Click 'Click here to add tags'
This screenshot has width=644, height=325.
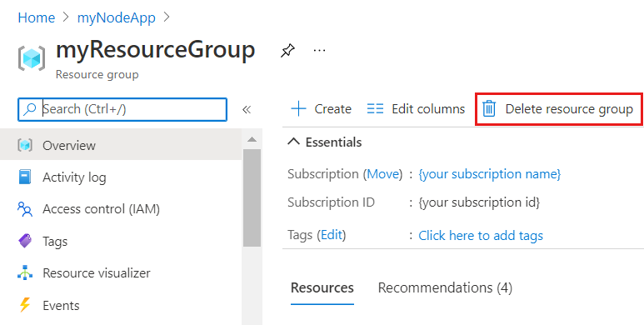coord(481,236)
